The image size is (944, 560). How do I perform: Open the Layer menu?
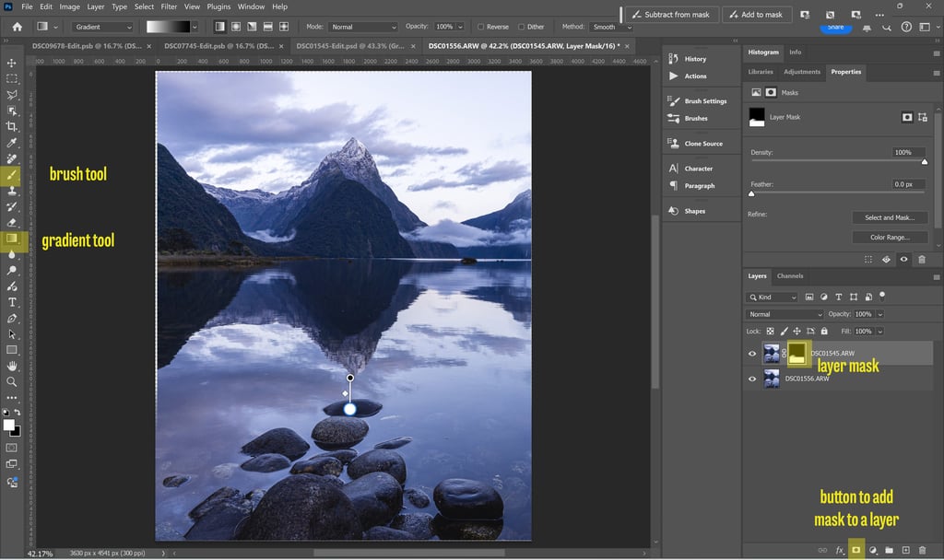[x=95, y=6]
